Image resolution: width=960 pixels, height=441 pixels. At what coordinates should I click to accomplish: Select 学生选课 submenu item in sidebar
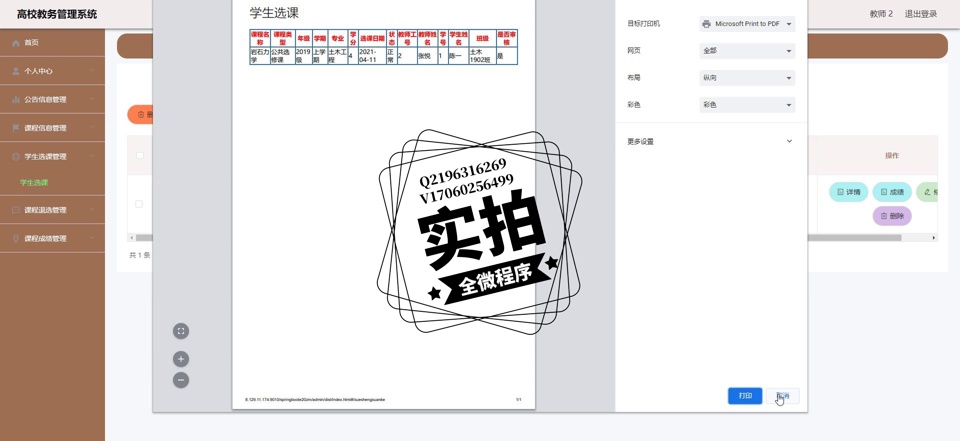tap(35, 183)
